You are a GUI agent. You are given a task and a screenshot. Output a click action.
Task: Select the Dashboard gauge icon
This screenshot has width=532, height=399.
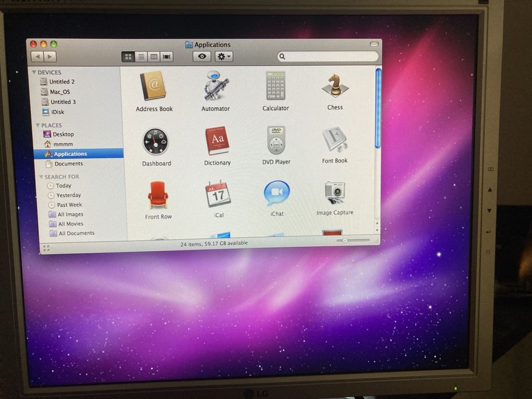[156, 142]
